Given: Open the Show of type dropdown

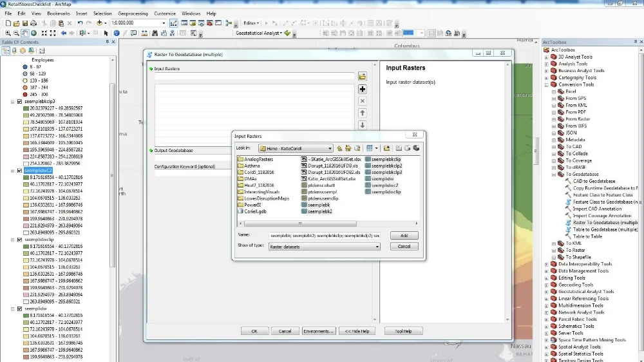Looking at the screenshot, I should pos(377,247).
